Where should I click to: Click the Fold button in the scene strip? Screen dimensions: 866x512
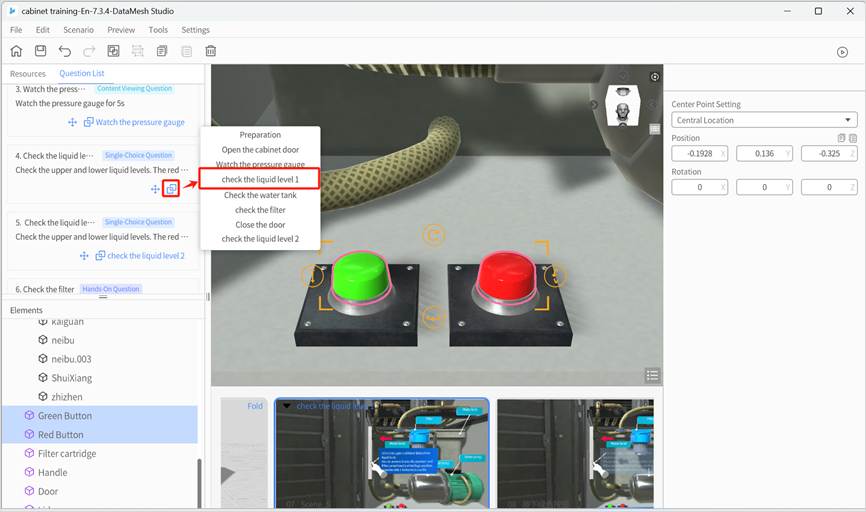point(255,406)
